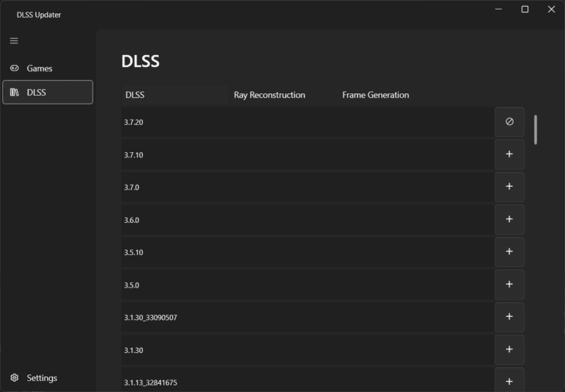The width and height of the screenshot is (565, 392).
Task: Toggle the hamburger navigation menu
Action: tap(14, 40)
